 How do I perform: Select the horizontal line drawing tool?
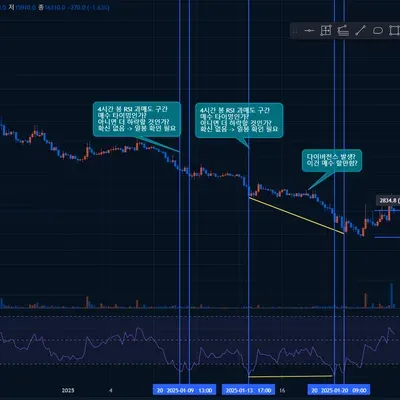click(309, 31)
